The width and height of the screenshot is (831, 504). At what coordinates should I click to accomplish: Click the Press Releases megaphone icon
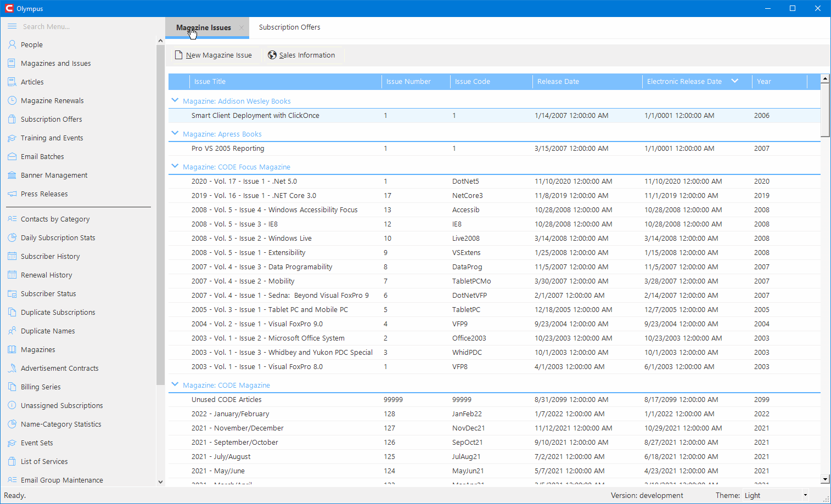[x=12, y=194]
